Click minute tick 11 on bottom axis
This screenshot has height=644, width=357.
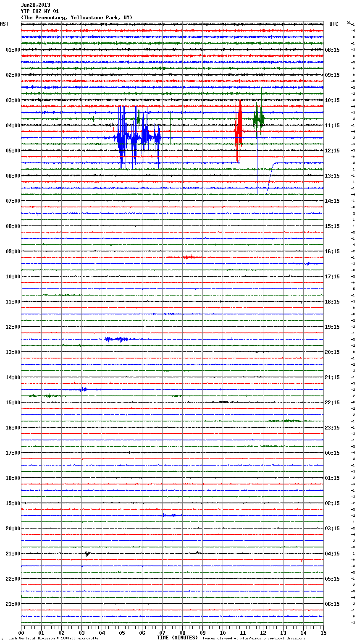(243, 633)
